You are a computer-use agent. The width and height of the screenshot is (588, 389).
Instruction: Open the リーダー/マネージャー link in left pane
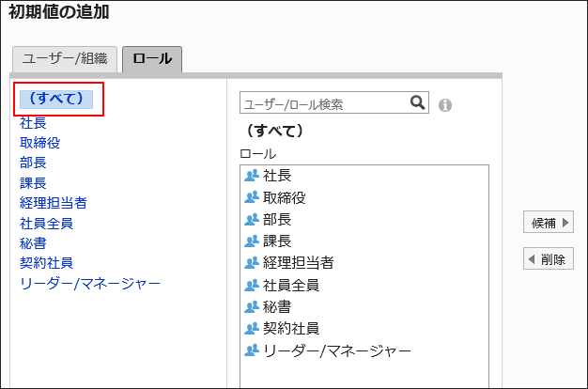pos(90,284)
